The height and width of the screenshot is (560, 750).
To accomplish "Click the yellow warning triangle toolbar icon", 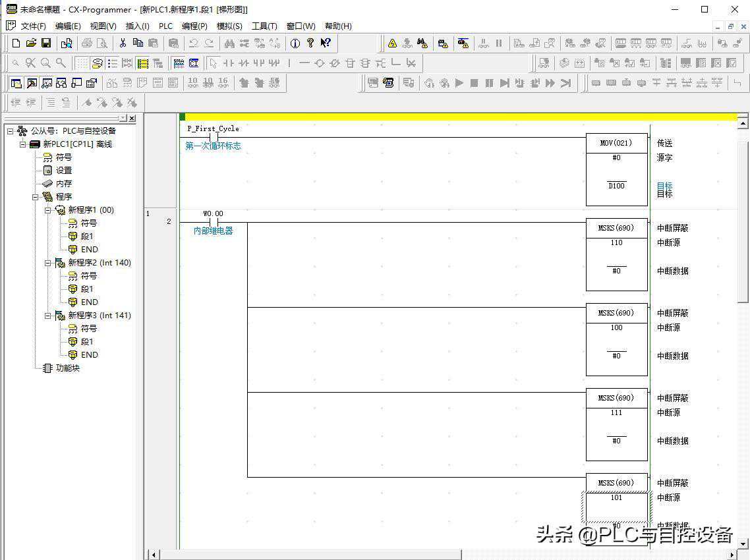I will pyautogui.click(x=392, y=43).
